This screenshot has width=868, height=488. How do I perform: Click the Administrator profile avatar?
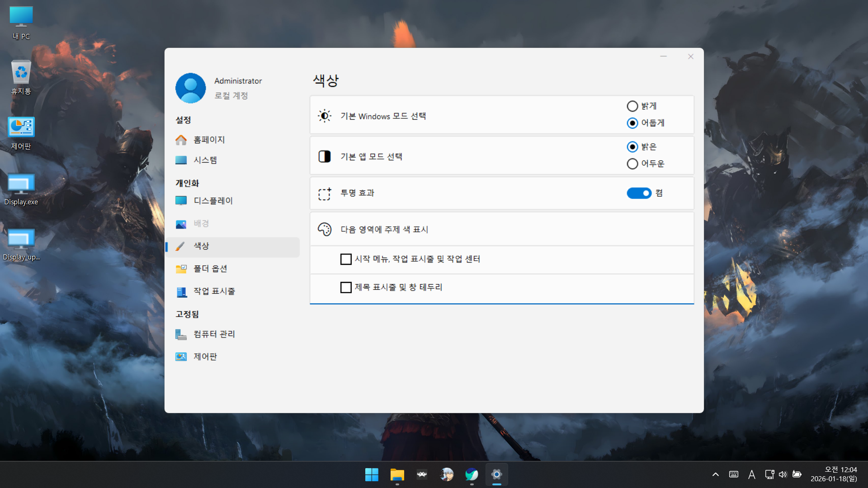(190, 88)
